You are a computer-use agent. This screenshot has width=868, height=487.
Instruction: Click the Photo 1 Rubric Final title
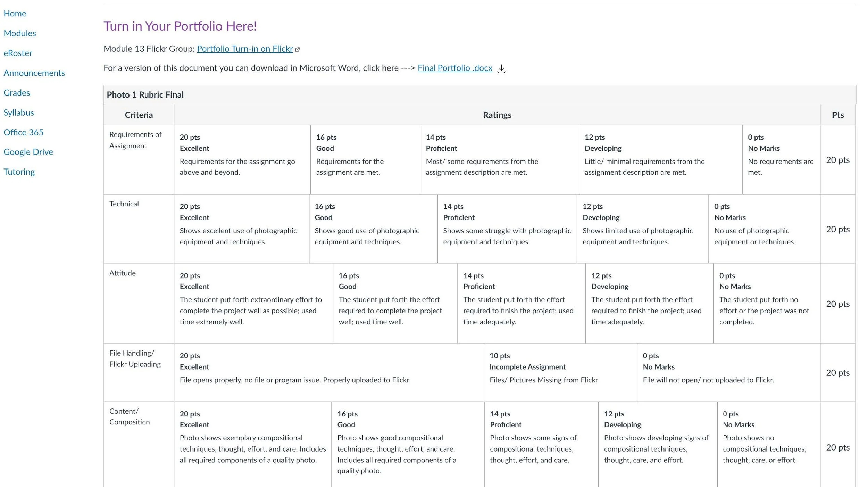coord(145,94)
